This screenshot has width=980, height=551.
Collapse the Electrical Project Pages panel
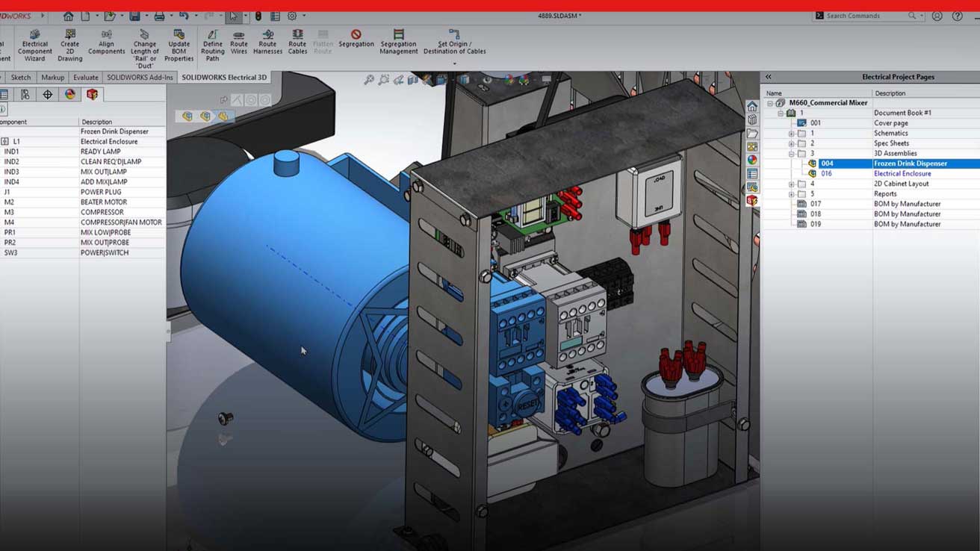tap(769, 77)
